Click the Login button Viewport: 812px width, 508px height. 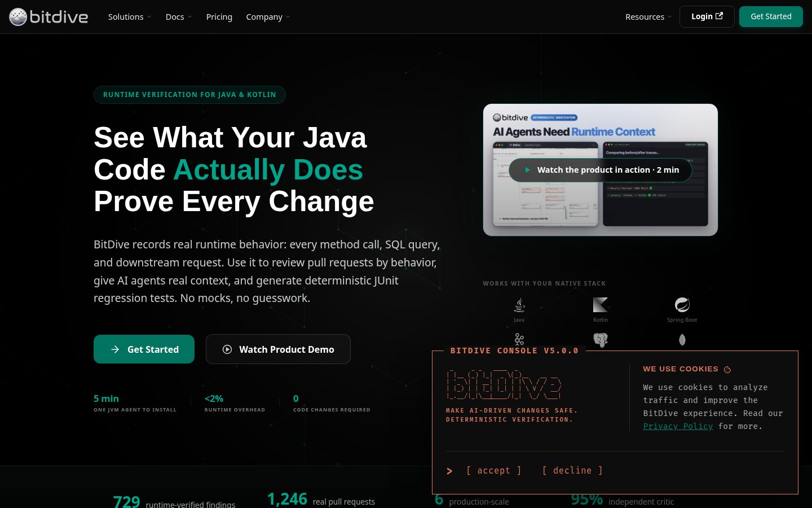707,16
